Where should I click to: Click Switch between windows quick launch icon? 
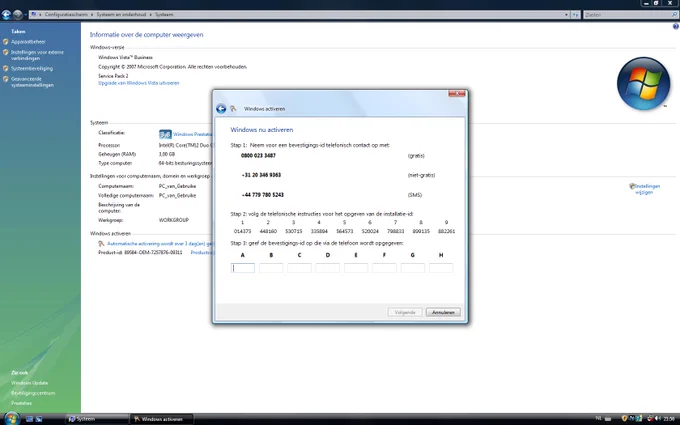coord(39,419)
